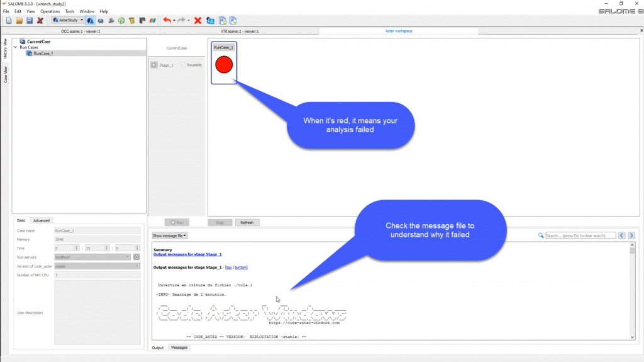Click the Aster link toolbar icon
The height and width of the screenshot is (362, 644).
tap(210, 20)
